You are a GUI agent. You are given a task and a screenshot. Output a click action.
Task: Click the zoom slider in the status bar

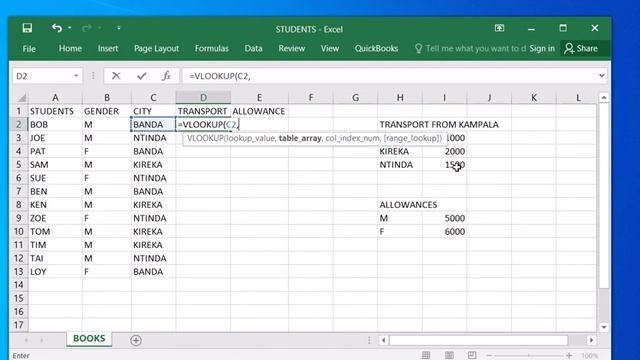pyautogui.click(x=529, y=356)
